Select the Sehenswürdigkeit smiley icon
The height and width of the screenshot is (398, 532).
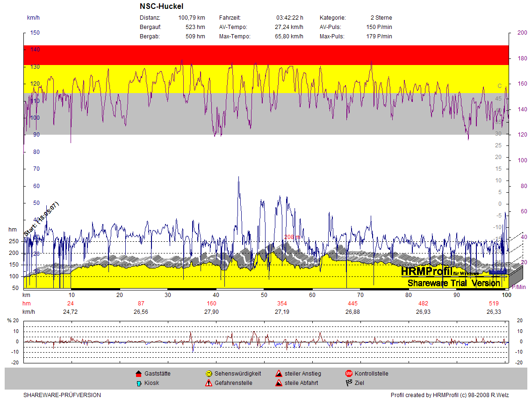(x=209, y=374)
